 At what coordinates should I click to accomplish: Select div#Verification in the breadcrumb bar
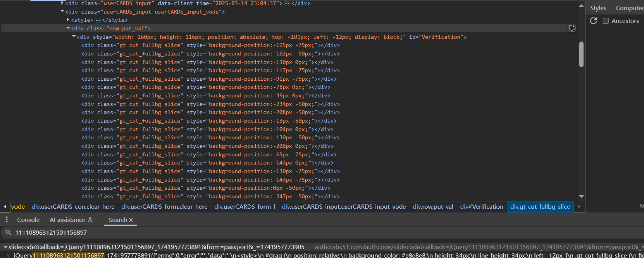482,207
